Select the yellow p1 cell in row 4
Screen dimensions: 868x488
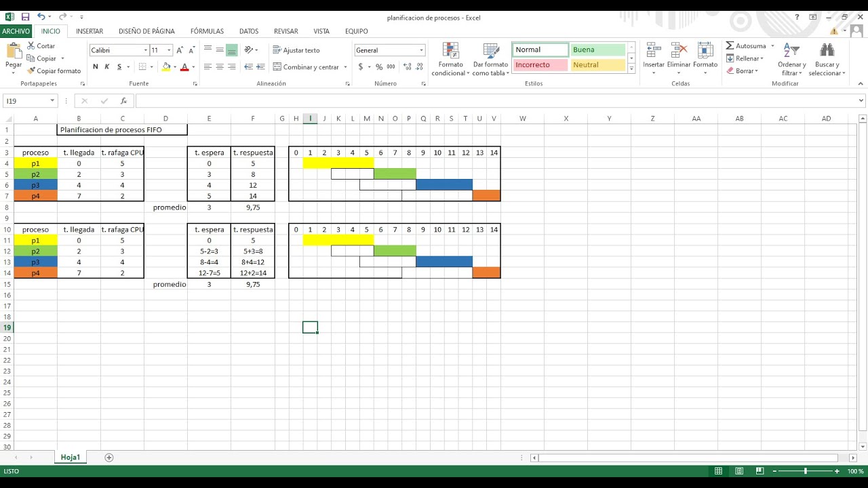tap(36, 163)
